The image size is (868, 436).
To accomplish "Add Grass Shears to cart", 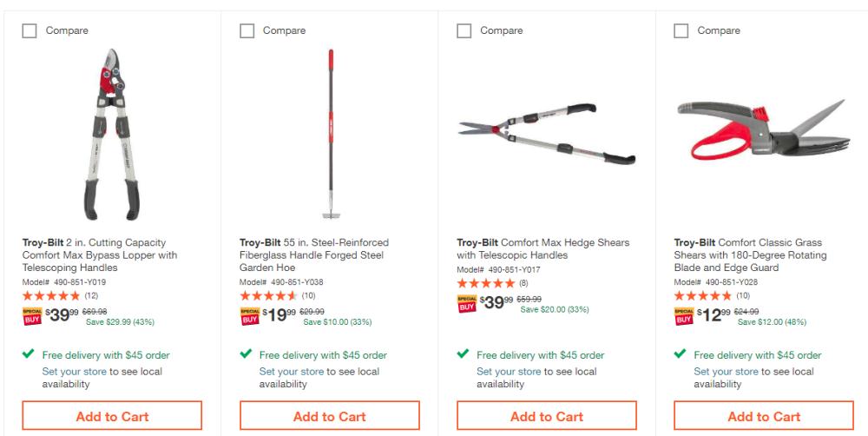I will point(764,416).
